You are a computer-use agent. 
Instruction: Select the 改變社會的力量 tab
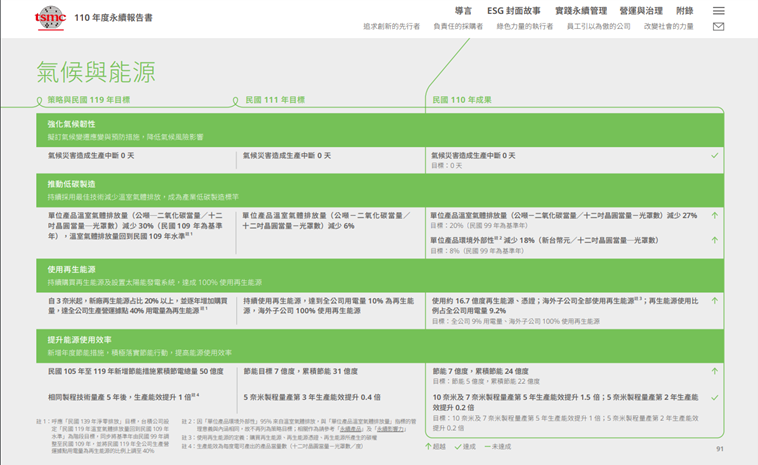click(669, 27)
